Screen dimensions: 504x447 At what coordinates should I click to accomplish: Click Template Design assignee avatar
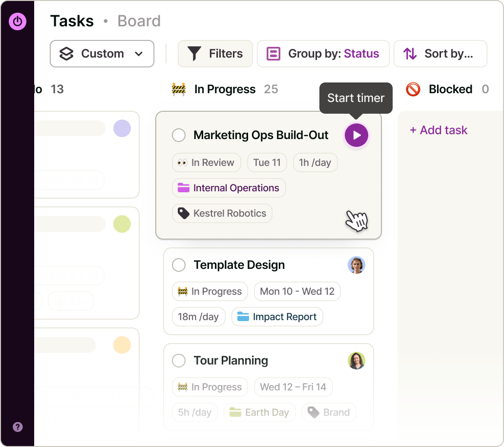coord(356,265)
